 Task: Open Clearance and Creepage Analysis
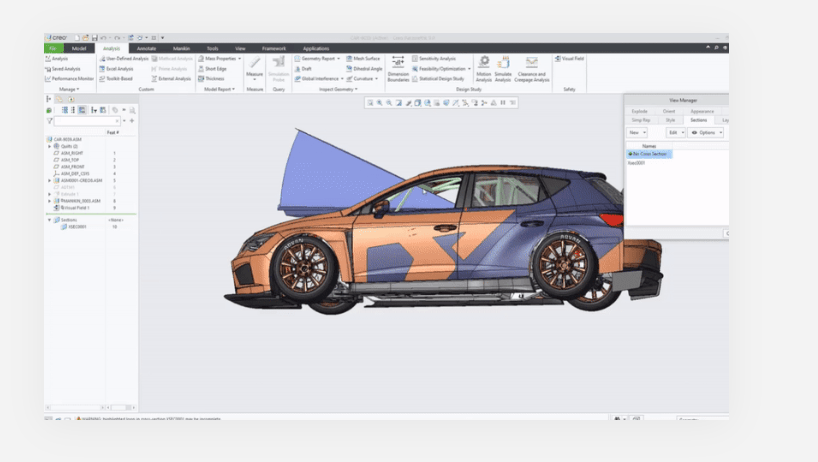pos(532,69)
